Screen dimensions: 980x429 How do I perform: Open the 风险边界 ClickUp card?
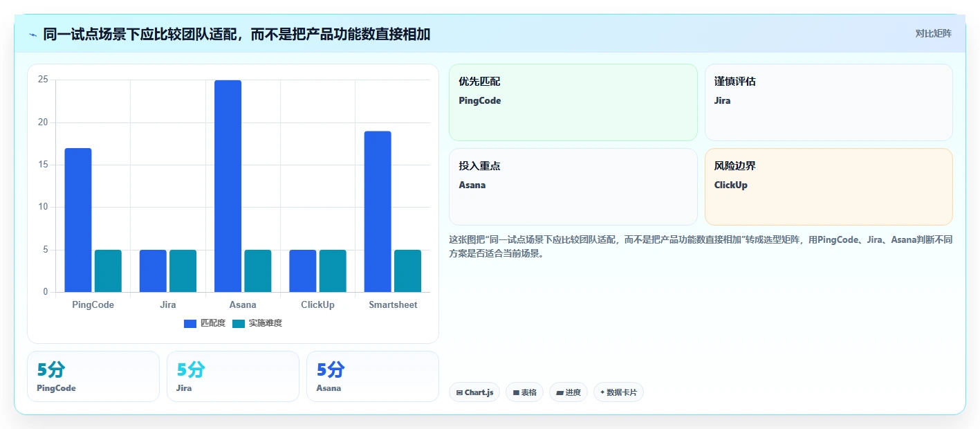point(829,187)
